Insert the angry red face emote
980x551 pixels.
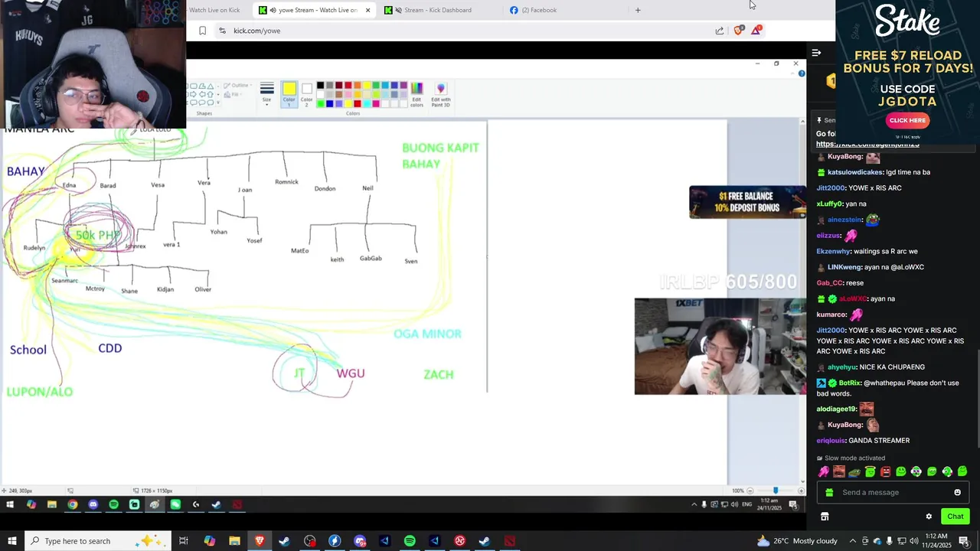pyautogui.click(x=885, y=471)
